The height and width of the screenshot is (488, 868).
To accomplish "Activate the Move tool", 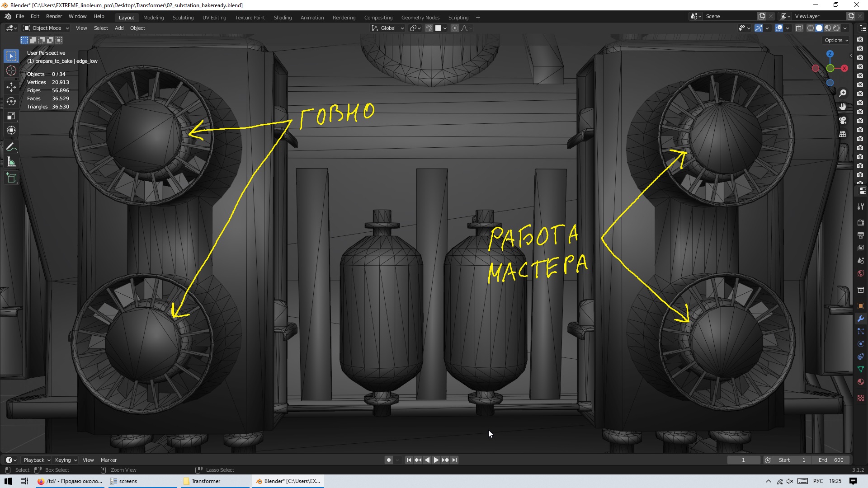I will [x=11, y=86].
